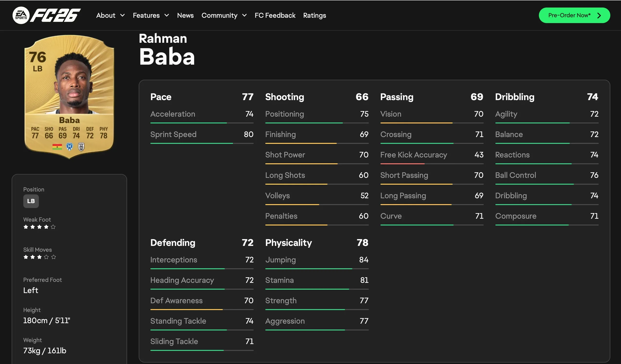This screenshot has height=364, width=621.
Task: Click the Weak Foot star rating
Action: pyautogui.click(x=39, y=227)
